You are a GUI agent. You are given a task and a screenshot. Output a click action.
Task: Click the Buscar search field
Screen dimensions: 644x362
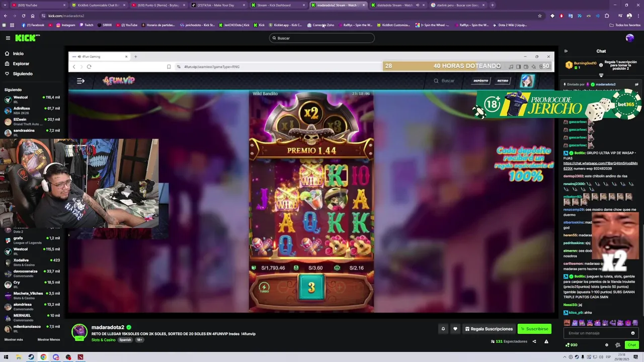point(322,38)
